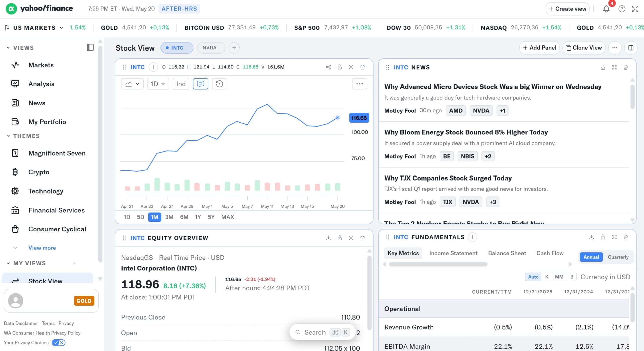This screenshot has width=644, height=351.
Task: Switch to Balance Sheet tab
Action: coord(507,253)
